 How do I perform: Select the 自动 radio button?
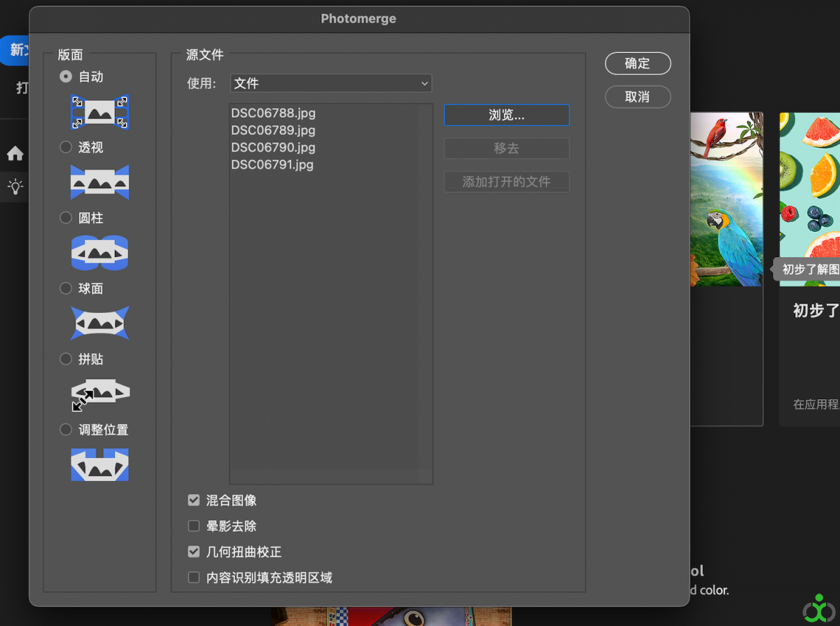[x=66, y=76]
